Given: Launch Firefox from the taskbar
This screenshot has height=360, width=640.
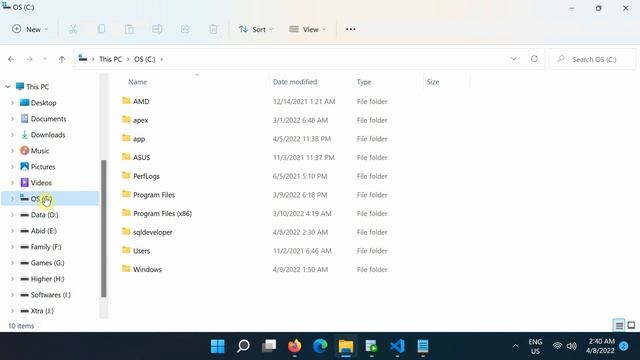Looking at the screenshot, I should (x=294, y=346).
